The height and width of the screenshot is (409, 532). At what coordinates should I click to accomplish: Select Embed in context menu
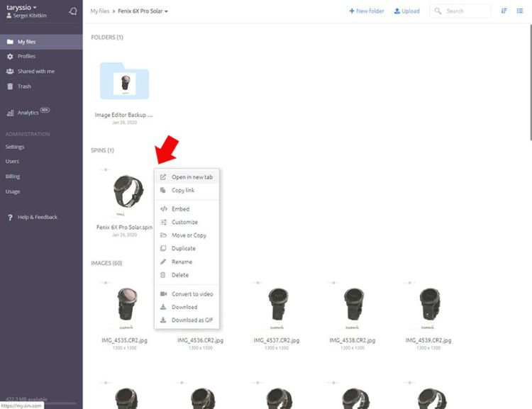coord(187,209)
